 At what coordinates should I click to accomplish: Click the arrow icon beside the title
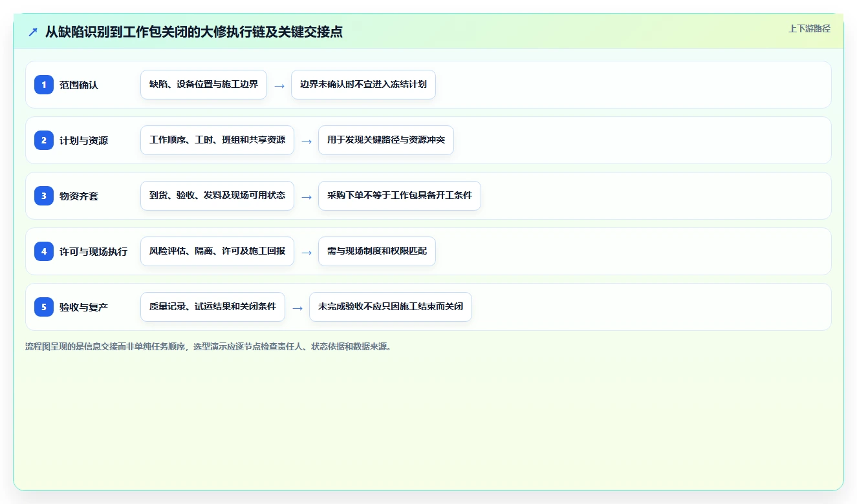click(x=33, y=32)
